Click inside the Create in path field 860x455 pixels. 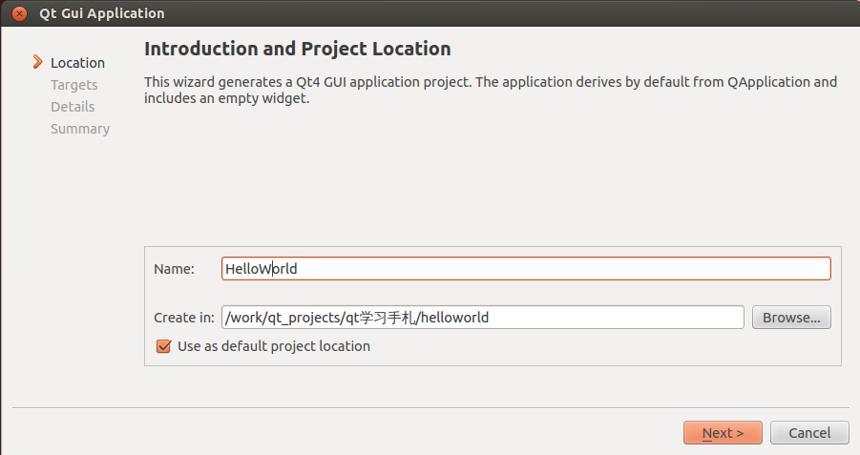click(x=483, y=317)
